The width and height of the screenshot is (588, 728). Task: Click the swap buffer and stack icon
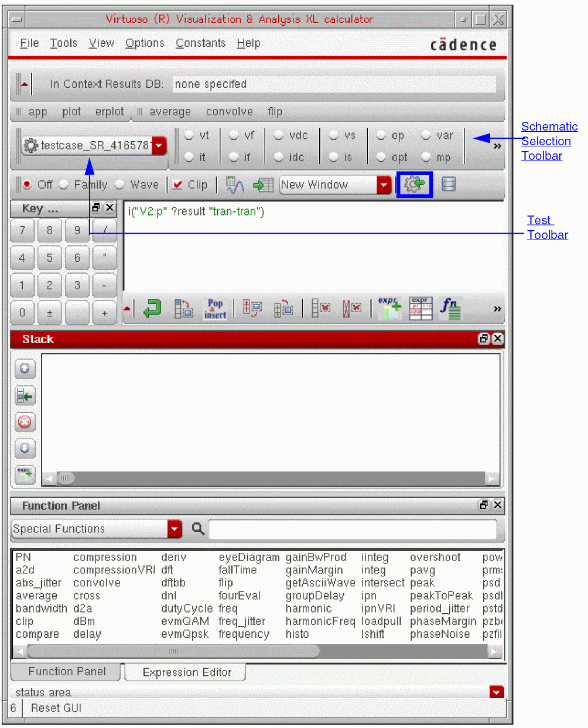point(184,309)
